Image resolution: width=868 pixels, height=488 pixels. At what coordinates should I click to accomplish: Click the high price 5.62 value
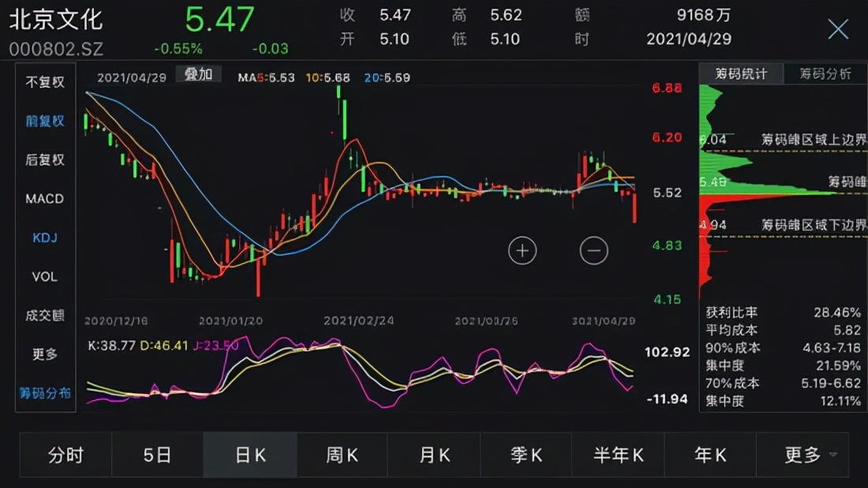506,15
